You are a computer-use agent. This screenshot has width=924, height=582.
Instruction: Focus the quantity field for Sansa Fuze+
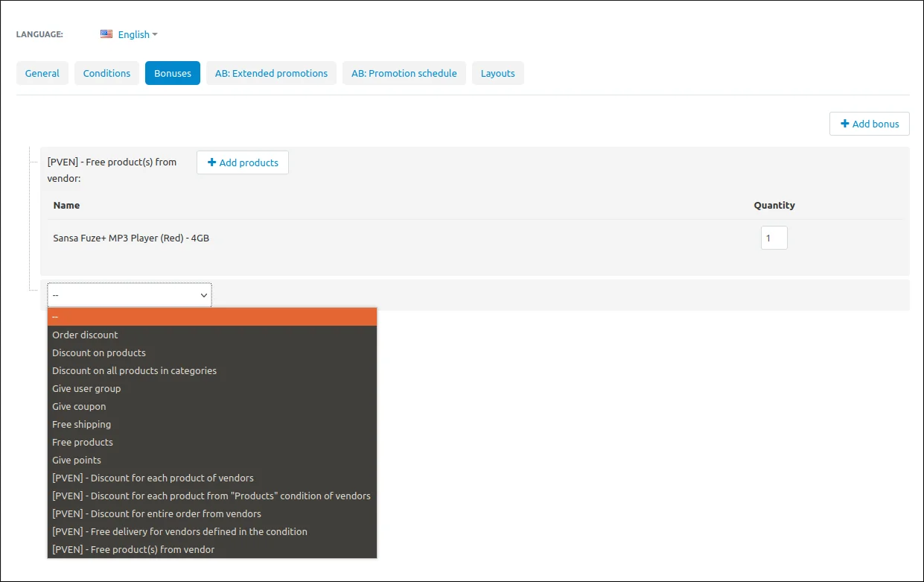[x=774, y=238]
